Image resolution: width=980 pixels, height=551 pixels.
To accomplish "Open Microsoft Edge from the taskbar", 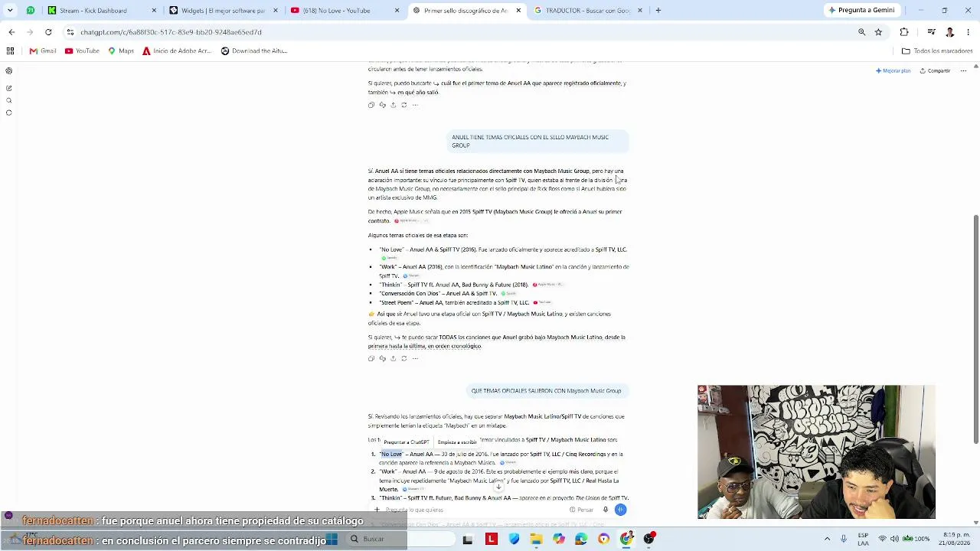I will pyautogui.click(x=582, y=539).
